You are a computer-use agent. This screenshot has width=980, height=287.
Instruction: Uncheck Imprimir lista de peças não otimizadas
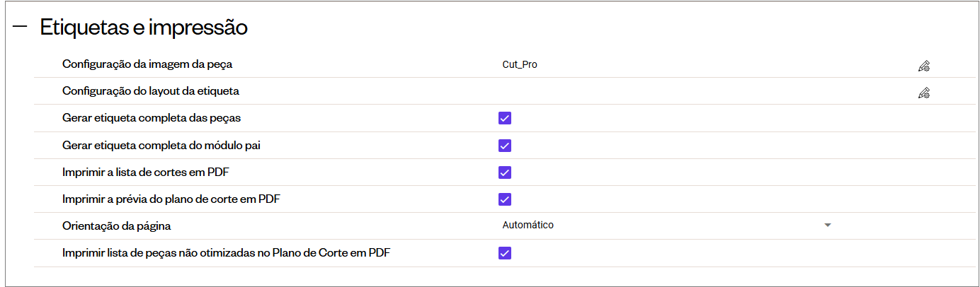pos(505,253)
